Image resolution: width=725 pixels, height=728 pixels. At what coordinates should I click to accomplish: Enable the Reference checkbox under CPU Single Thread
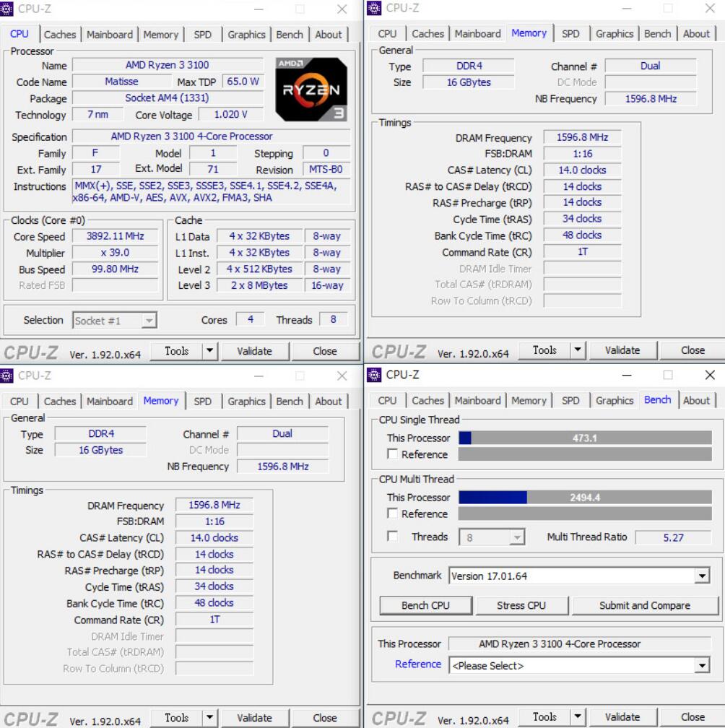coord(392,454)
